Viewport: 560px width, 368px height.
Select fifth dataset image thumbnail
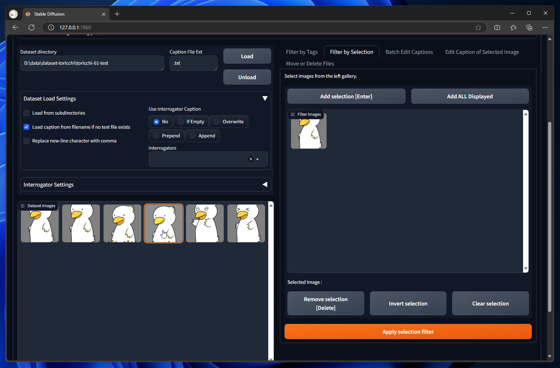tap(205, 224)
